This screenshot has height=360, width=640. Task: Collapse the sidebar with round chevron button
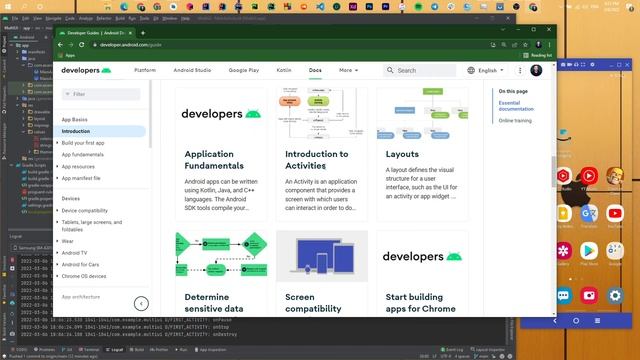coord(141,303)
